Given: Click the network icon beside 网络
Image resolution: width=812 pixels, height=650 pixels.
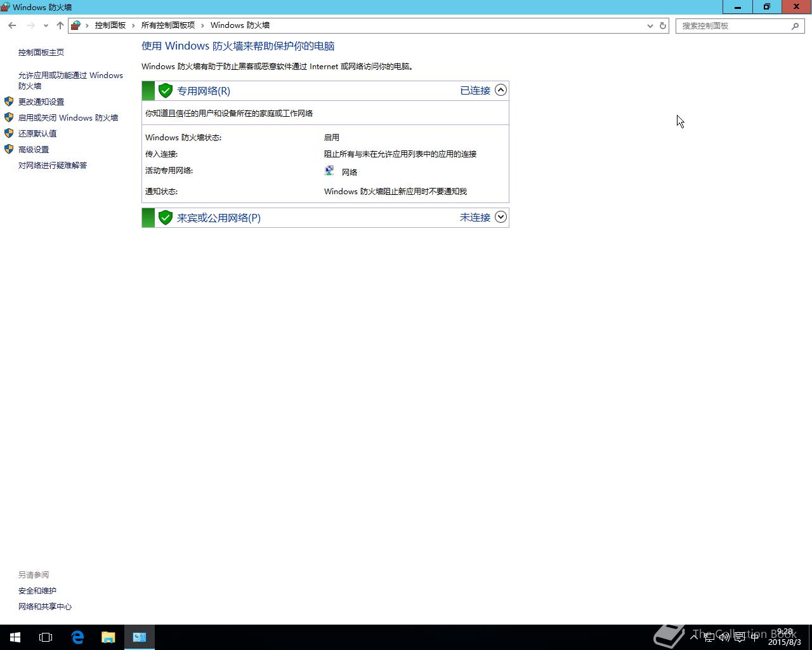Looking at the screenshot, I should point(329,170).
